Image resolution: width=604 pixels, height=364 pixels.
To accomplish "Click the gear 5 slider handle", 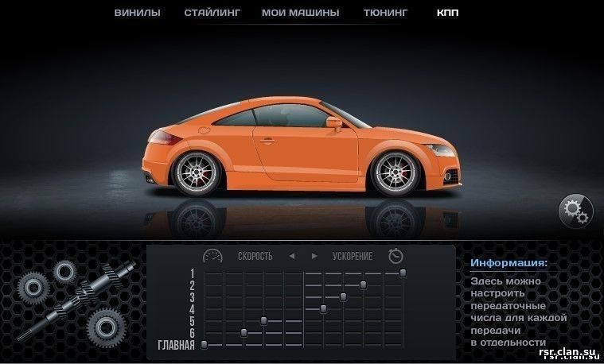I will (x=263, y=320).
